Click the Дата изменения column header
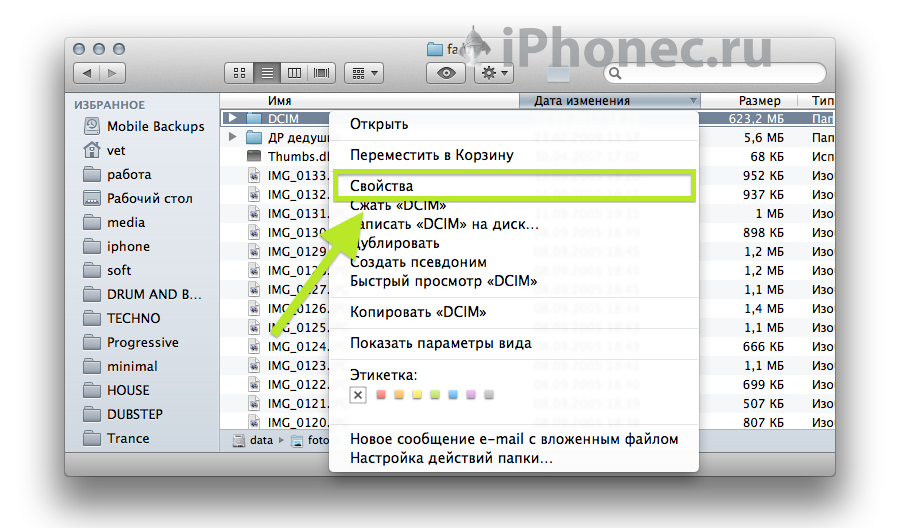Viewport: 907px width, 528px height. coord(582,101)
